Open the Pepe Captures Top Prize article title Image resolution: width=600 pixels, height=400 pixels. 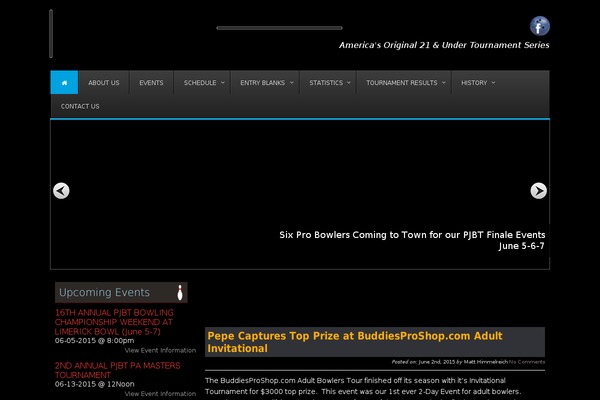pos(355,342)
